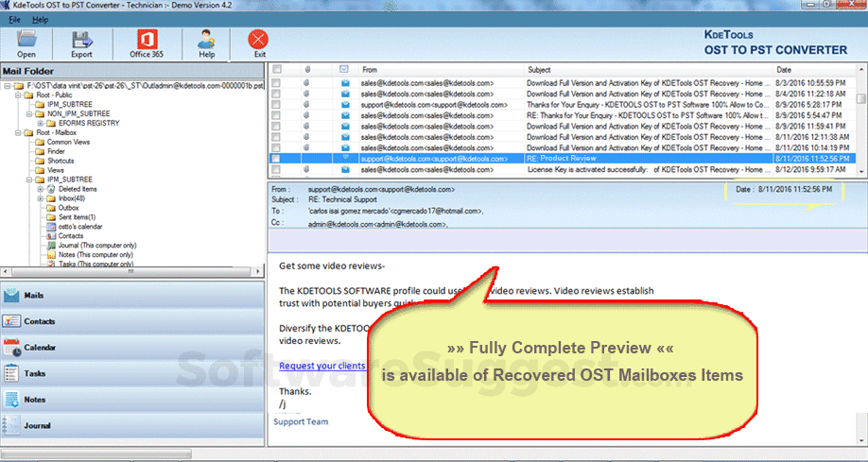This screenshot has width=868, height=462.
Task: Click the attachment paperclip column header icon
Action: 307,70
